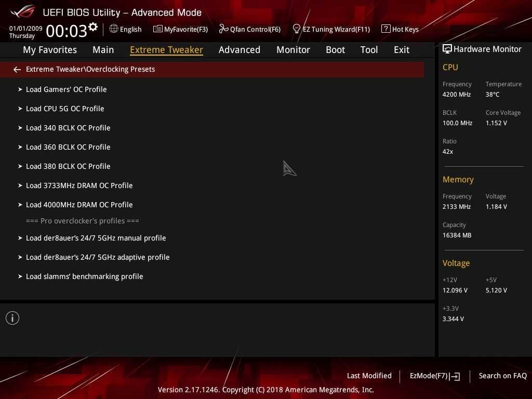The image size is (532, 399).
Task: Click CPU temperature value 38°C
Action: [x=493, y=95]
